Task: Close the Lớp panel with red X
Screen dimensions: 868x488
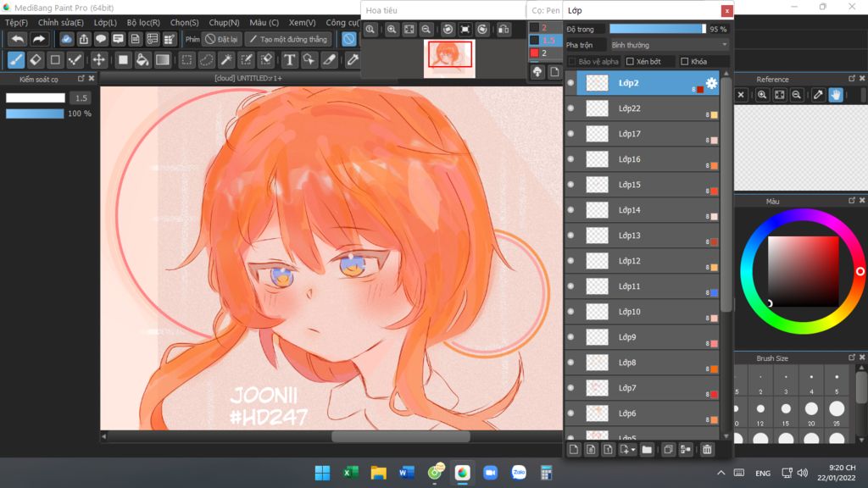Action: coord(726,10)
